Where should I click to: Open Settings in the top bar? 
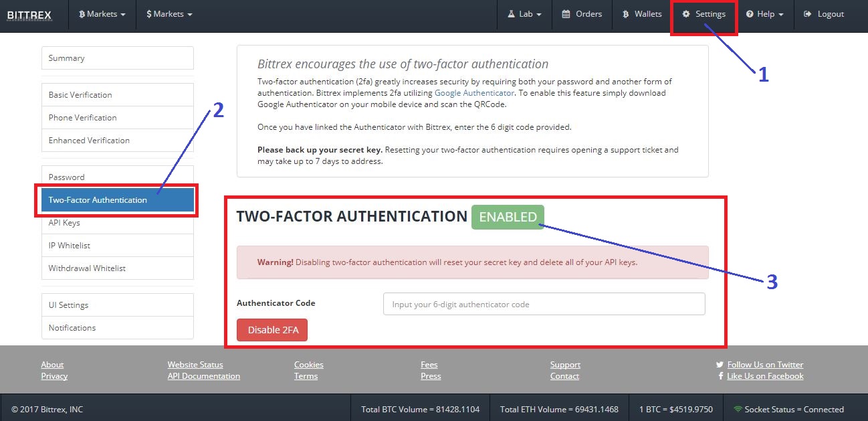pyautogui.click(x=703, y=14)
